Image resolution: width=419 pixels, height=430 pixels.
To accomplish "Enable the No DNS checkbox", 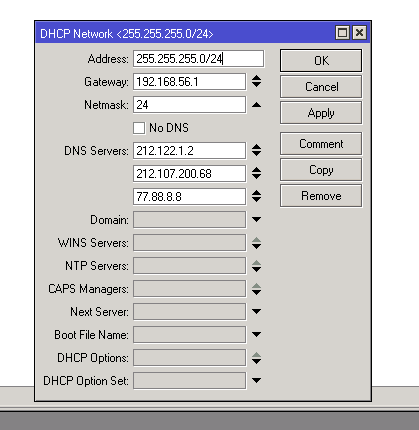I will click(139, 128).
